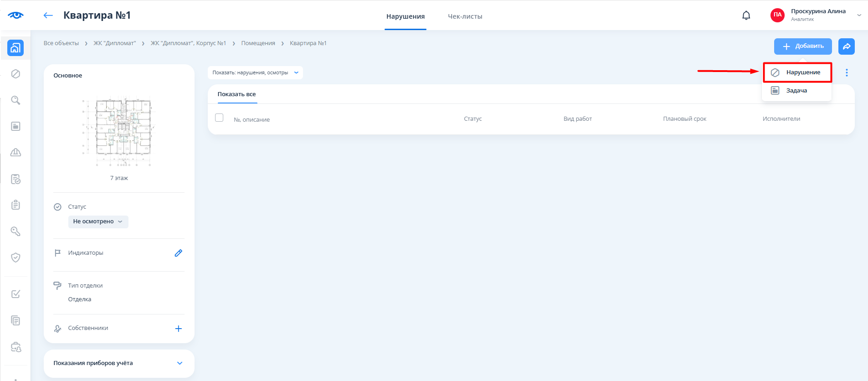
Task: Add an owner with the Собственники plus icon
Action: pyautogui.click(x=179, y=329)
